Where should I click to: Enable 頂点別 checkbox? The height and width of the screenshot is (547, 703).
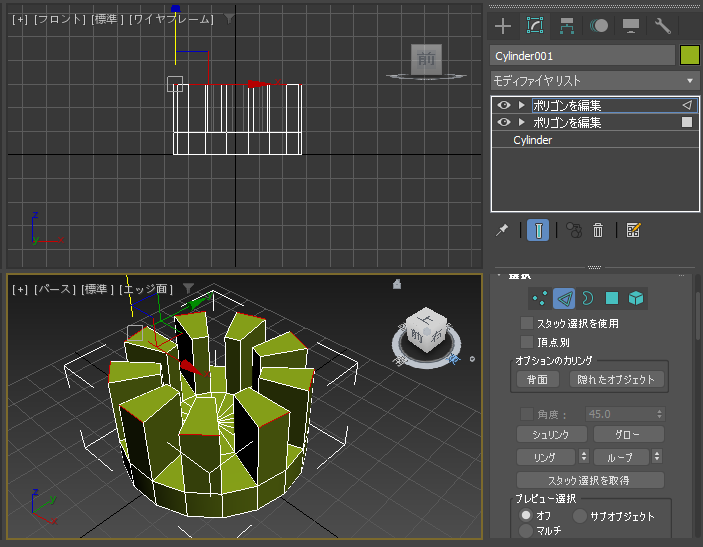(x=527, y=342)
